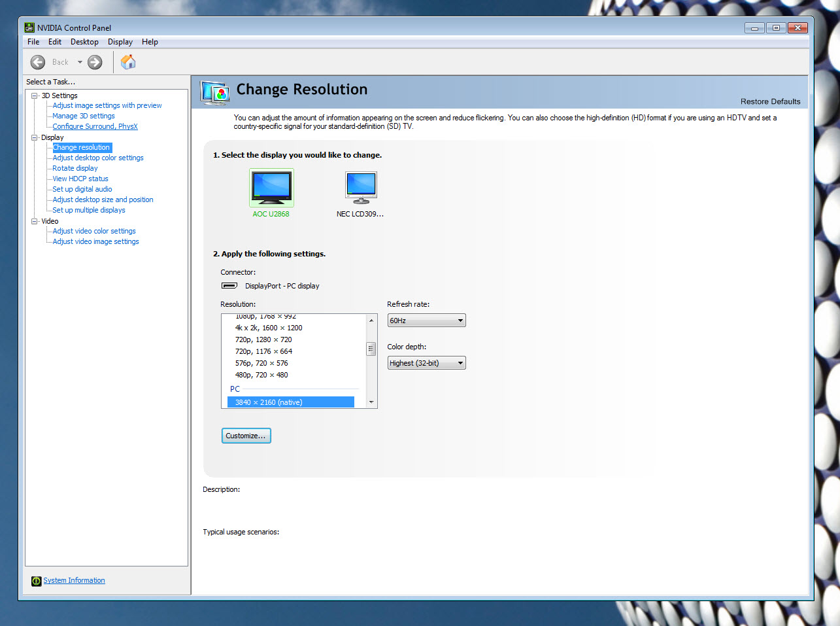Click the System Information icon
Viewport: 840px width, 626px height.
(36, 581)
